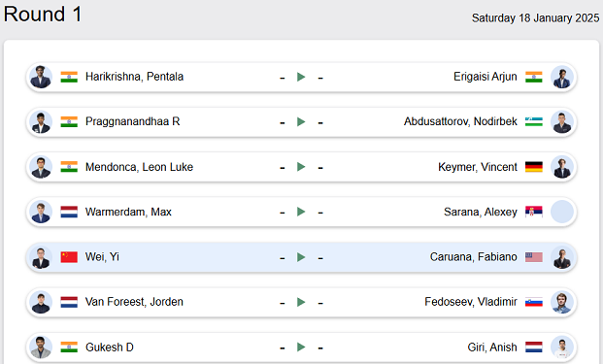Click play arrow for Mendonca vs Keymer
The image size is (603, 364).
(x=301, y=167)
